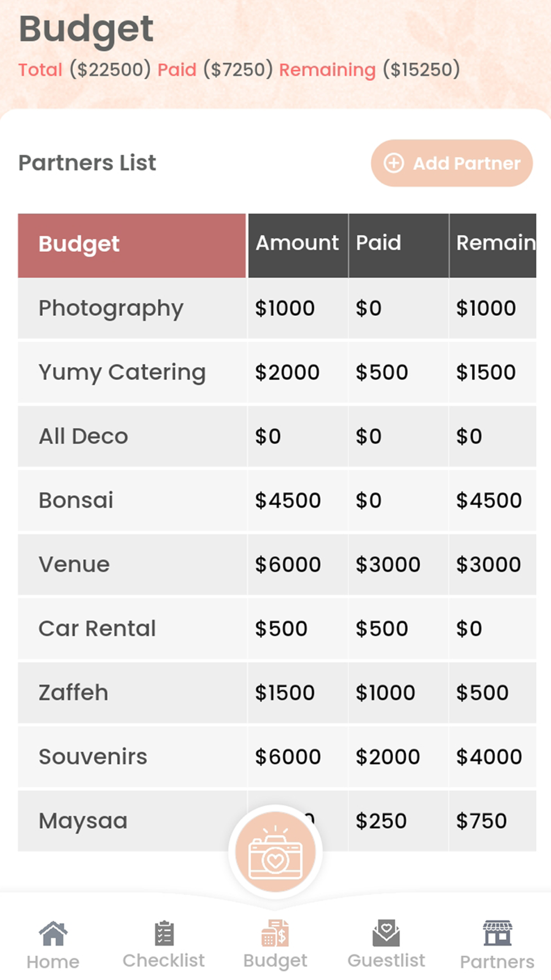Tap the floating camera heart button
The height and width of the screenshot is (980, 551).
(275, 852)
